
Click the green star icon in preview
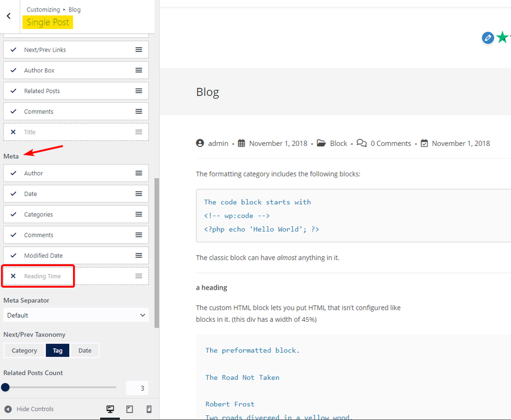click(502, 37)
